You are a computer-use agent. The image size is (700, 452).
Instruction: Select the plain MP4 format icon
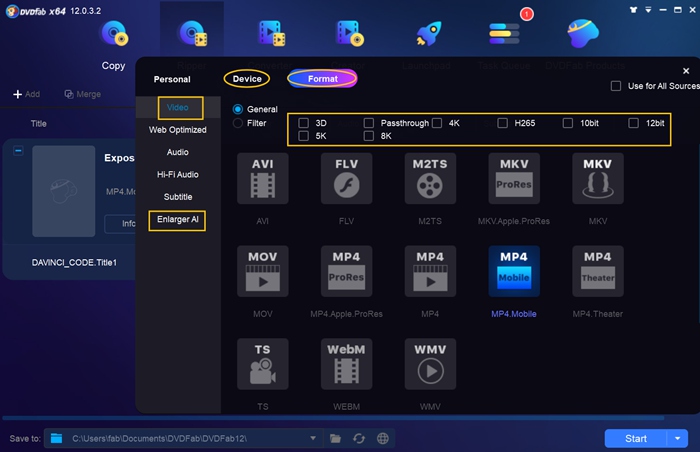[x=430, y=271]
